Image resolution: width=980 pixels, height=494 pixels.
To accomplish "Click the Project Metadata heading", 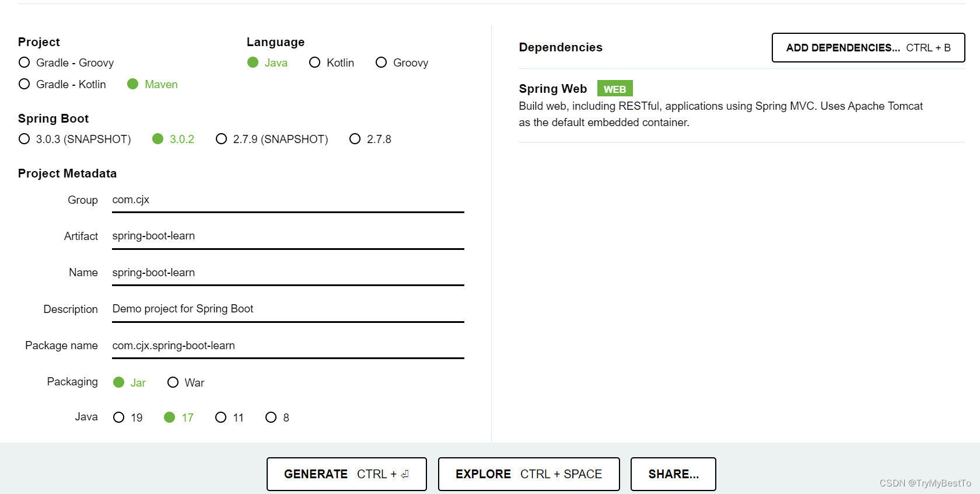I will click(x=67, y=173).
